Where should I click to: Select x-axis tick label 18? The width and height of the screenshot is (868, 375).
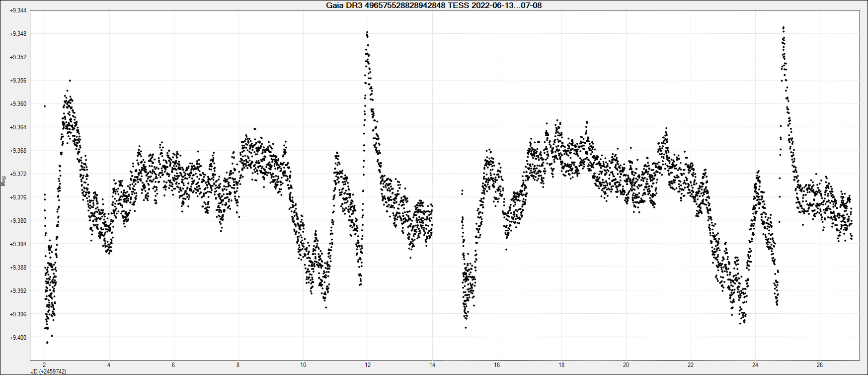(561, 365)
